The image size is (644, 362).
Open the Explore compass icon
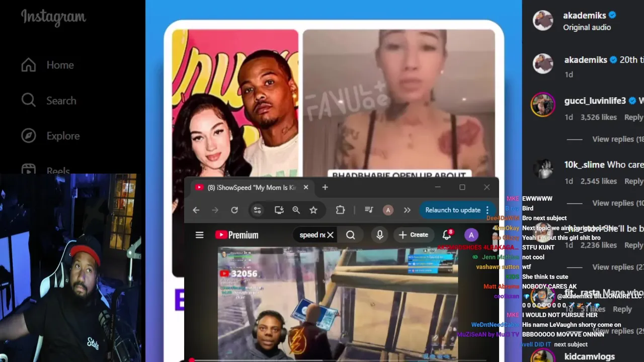pyautogui.click(x=29, y=136)
